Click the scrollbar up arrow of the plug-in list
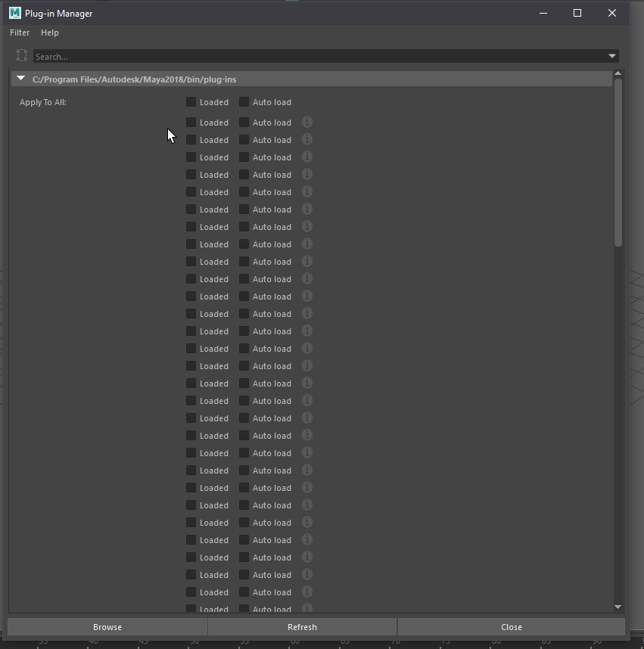 click(618, 73)
